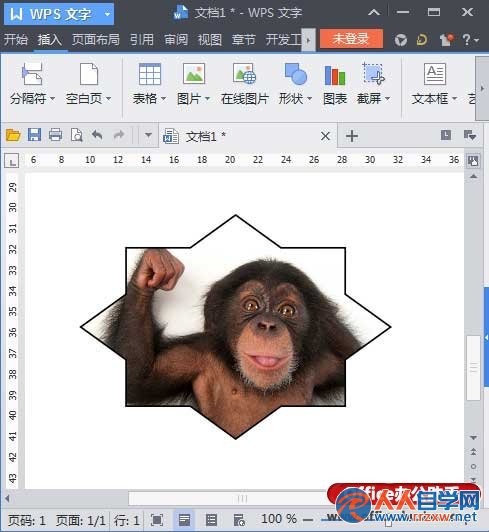The height and width of the screenshot is (532, 489).
Task: Click the Online Picture (在线图片) icon
Action: point(244,74)
